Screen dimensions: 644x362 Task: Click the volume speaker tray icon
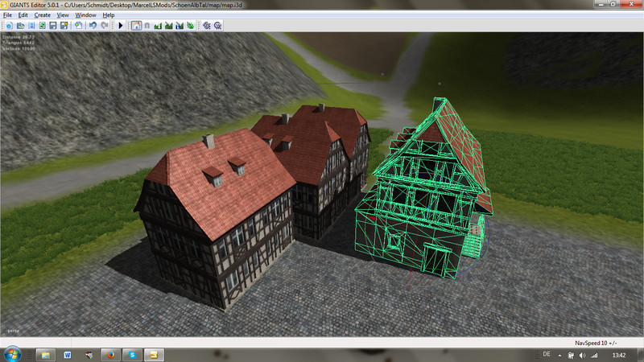582,356
